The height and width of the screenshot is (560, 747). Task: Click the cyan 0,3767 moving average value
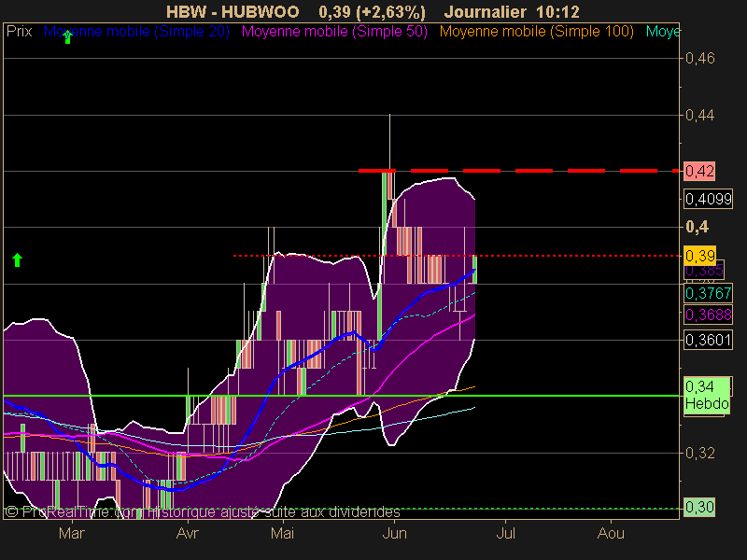tap(708, 293)
